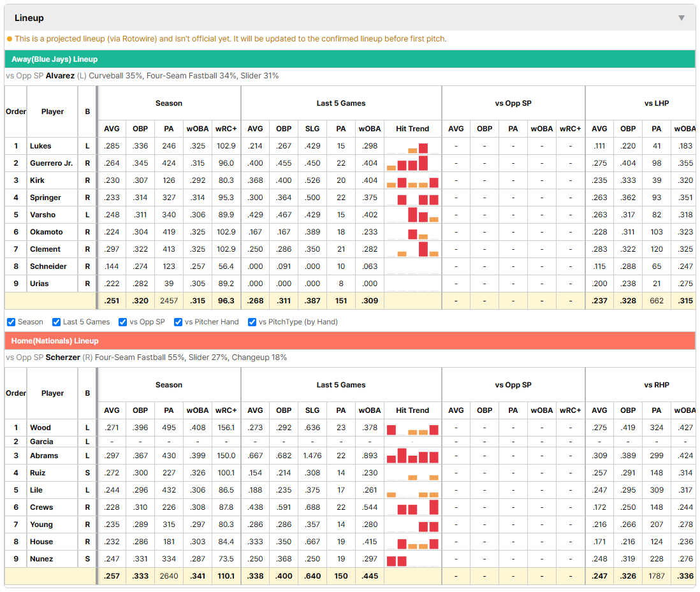This screenshot has width=700, height=592.
Task: Open opposing pitcher Scherzer link
Action: click(63, 357)
